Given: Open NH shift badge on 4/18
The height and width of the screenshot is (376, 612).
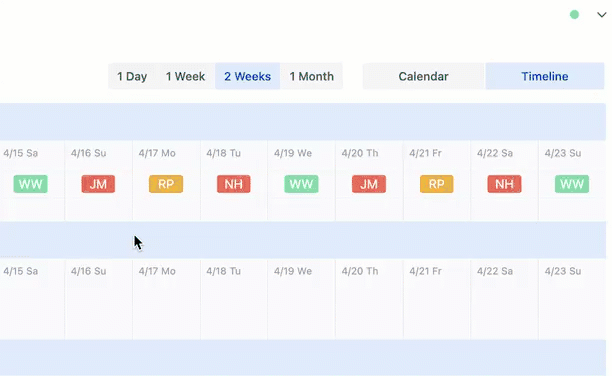Looking at the screenshot, I should (x=233, y=184).
